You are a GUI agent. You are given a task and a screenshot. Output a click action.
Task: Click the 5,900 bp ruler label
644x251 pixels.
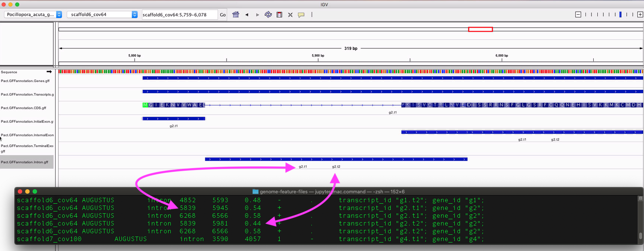point(318,55)
